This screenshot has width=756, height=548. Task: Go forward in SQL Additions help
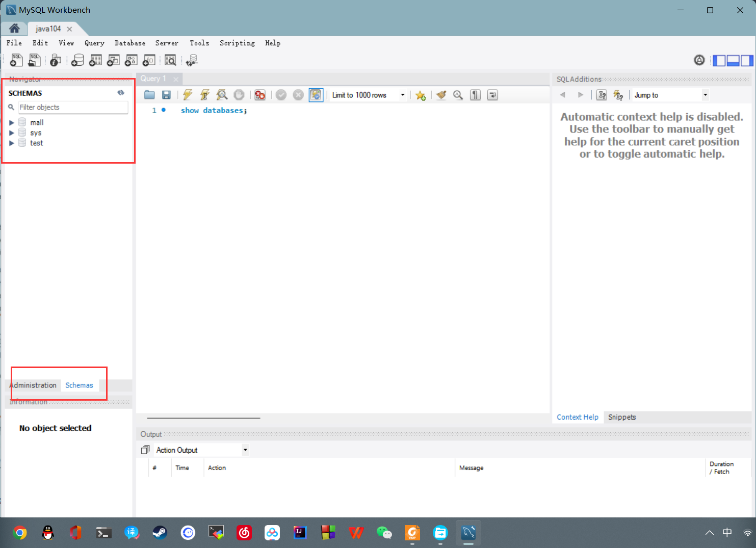point(580,95)
